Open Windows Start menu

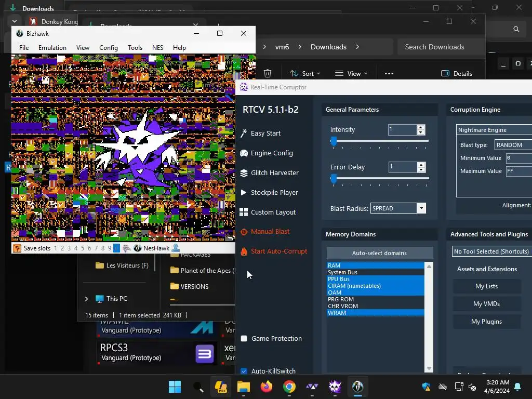(175, 387)
